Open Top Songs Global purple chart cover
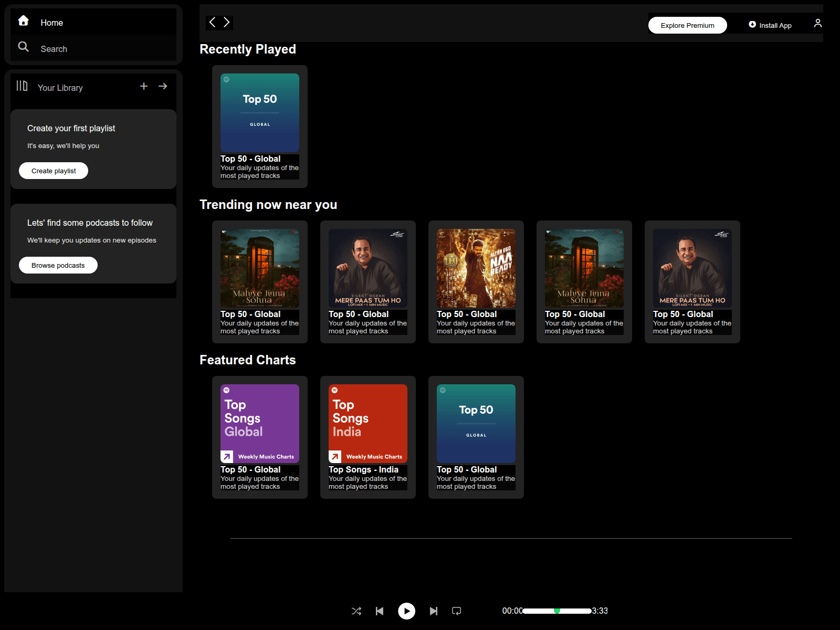 pos(260,424)
